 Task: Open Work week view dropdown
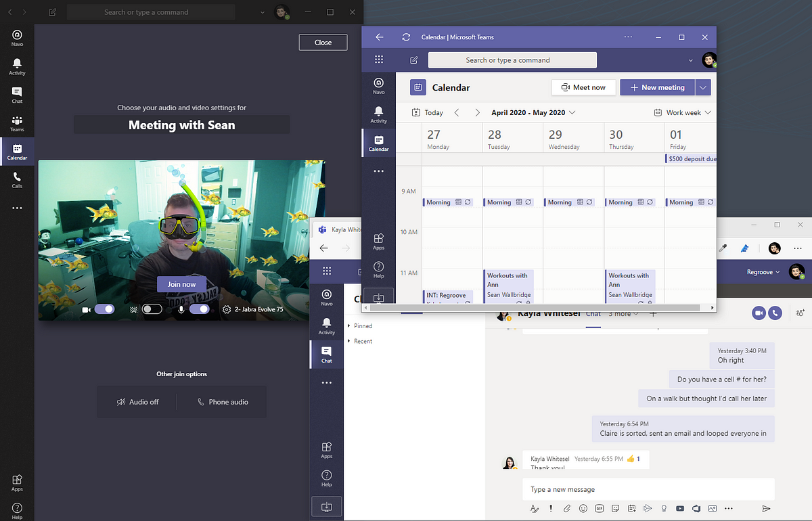(683, 112)
